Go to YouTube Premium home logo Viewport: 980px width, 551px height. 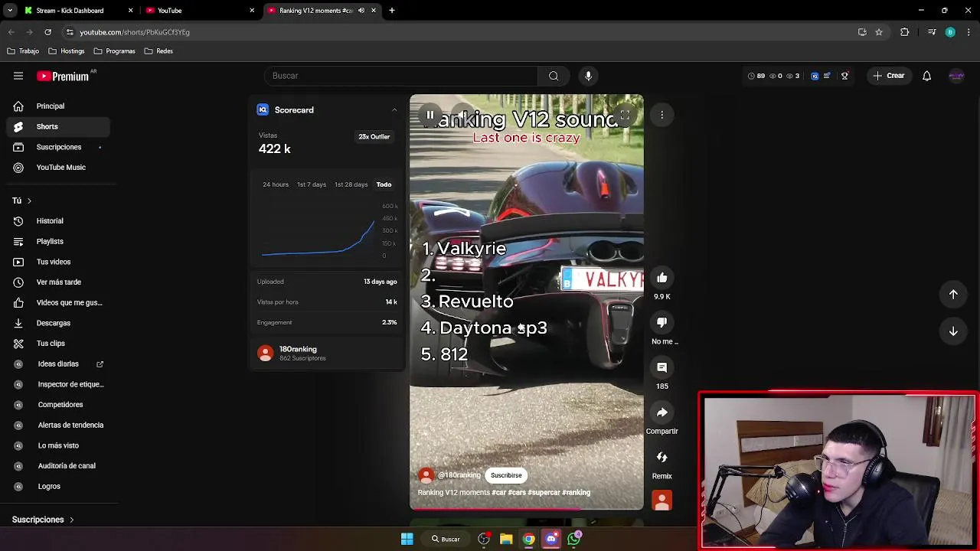[x=63, y=76]
